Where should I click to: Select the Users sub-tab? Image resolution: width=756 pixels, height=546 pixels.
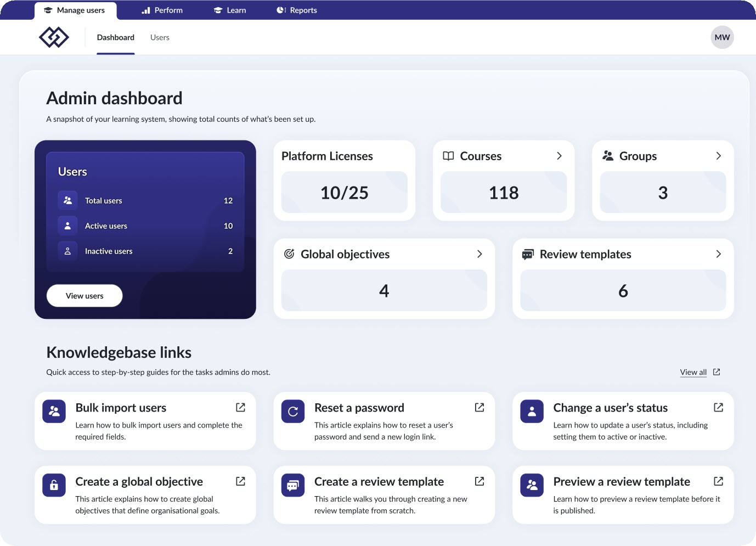tap(160, 37)
